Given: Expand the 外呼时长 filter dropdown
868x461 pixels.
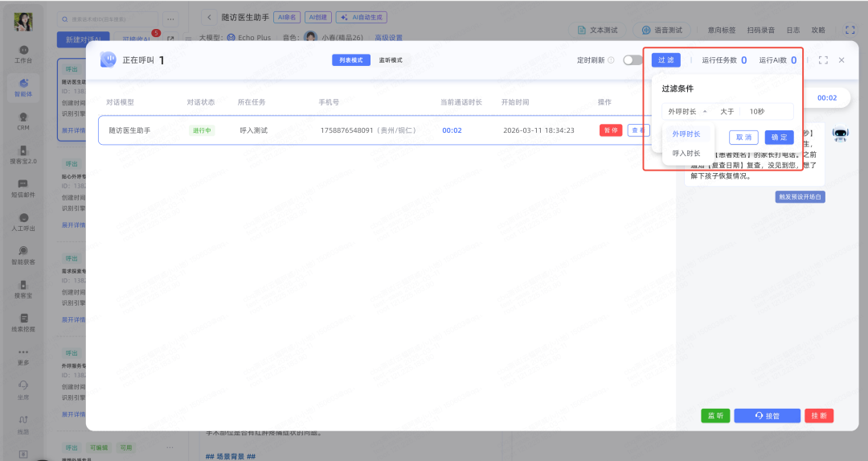Looking at the screenshot, I should click(x=687, y=112).
